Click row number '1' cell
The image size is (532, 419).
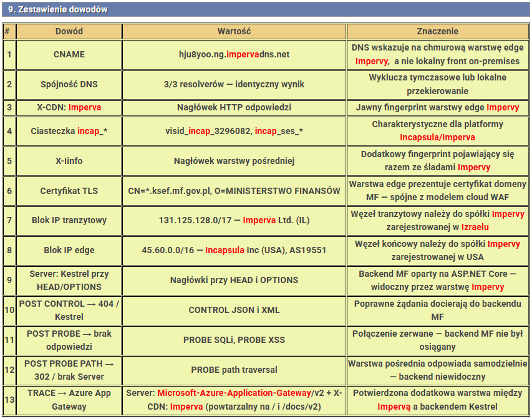pos(9,55)
